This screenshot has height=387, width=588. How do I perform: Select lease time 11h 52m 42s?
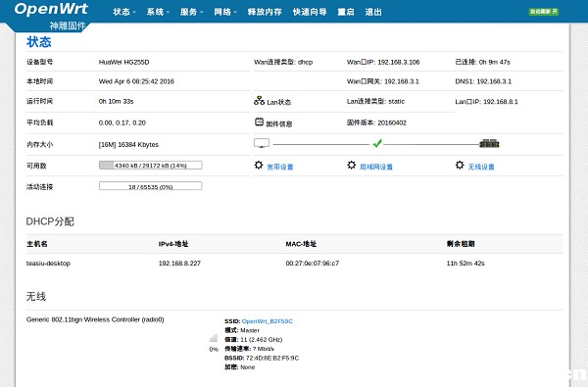tap(465, 264)
